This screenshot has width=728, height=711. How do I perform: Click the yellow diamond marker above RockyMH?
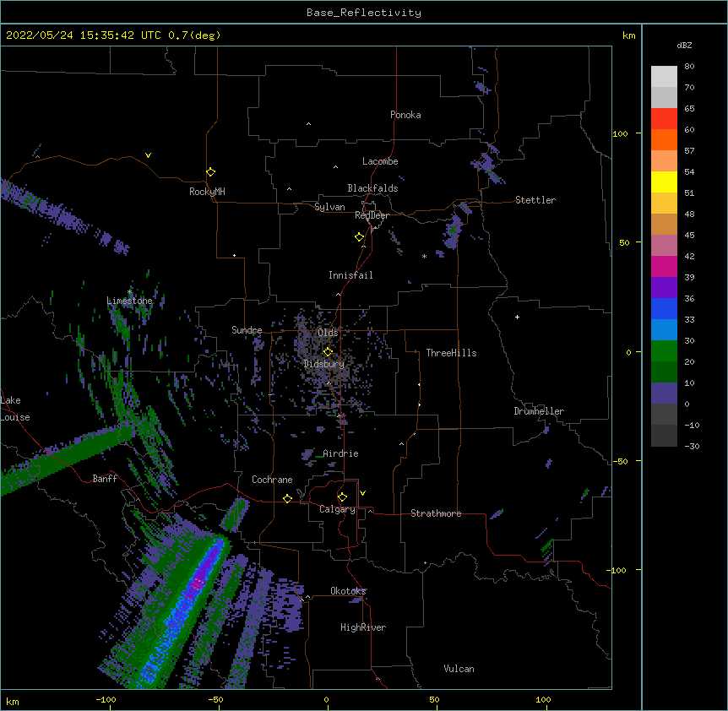coord(211,172)
